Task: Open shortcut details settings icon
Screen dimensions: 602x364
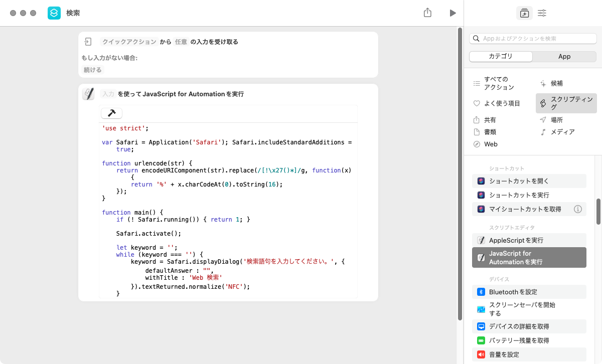Action: [x=542, y=13]
